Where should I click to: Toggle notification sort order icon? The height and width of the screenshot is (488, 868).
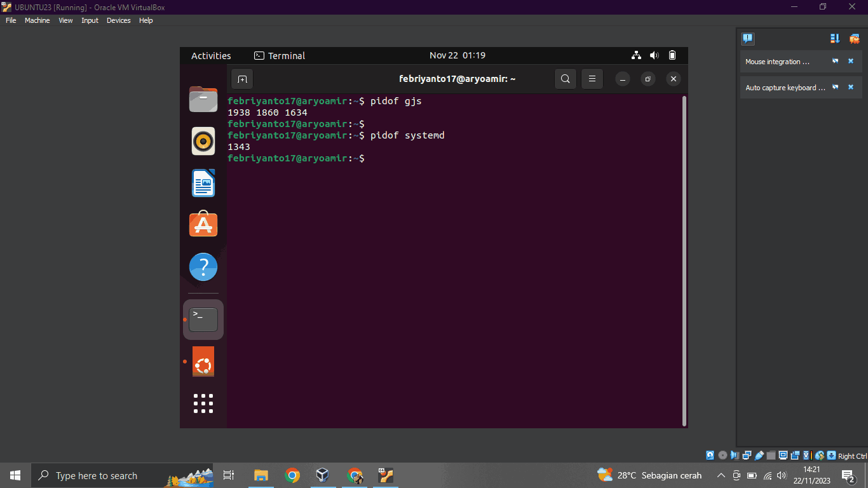pyautogui.click(x=836, y=39)
